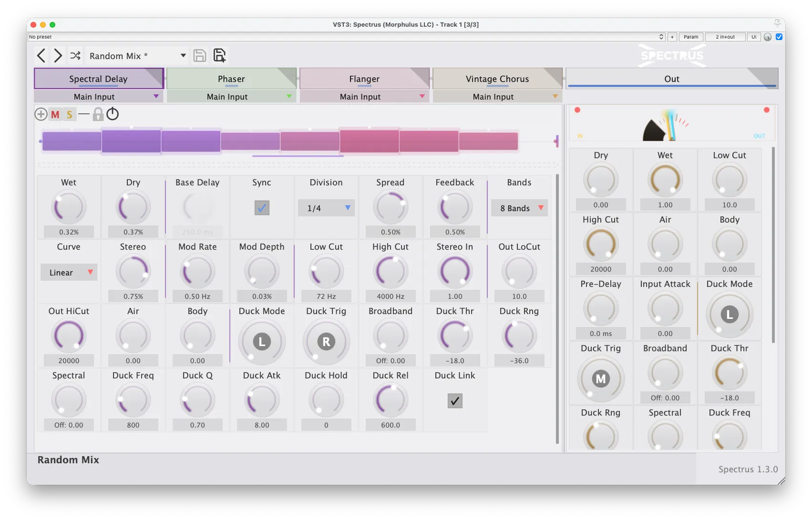Click the Feedback knob
The image size is (812, 520).
(455, 207)
